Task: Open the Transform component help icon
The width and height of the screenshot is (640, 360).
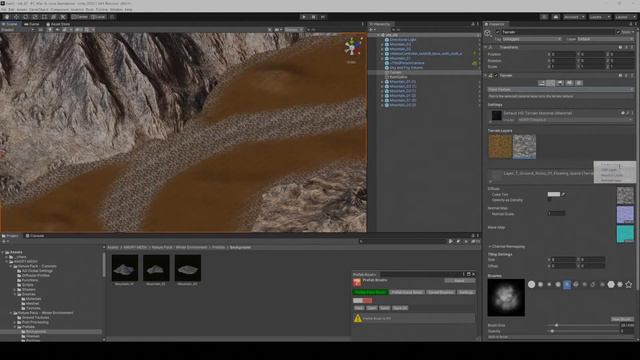Action: click(620, 47)
